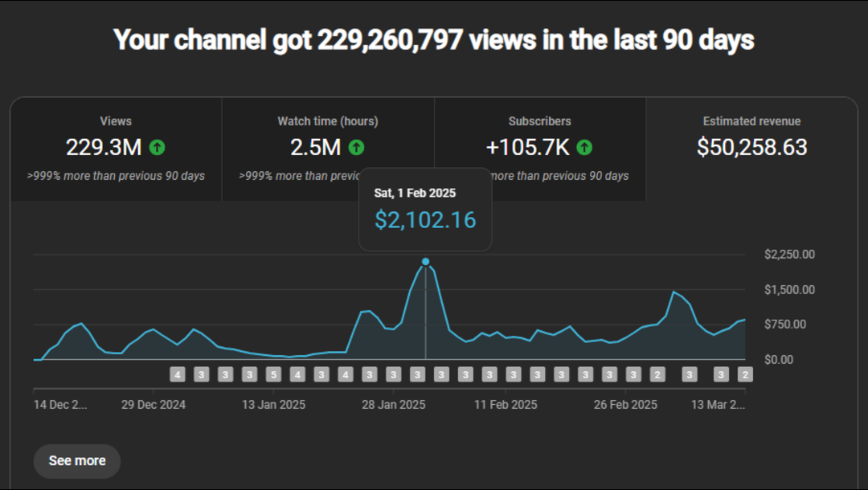The height and width of the screenshot is (490, 868).
Task: Click green up-arrow icon beside +105.7K subscribers
Action: (x=584, y=148)
